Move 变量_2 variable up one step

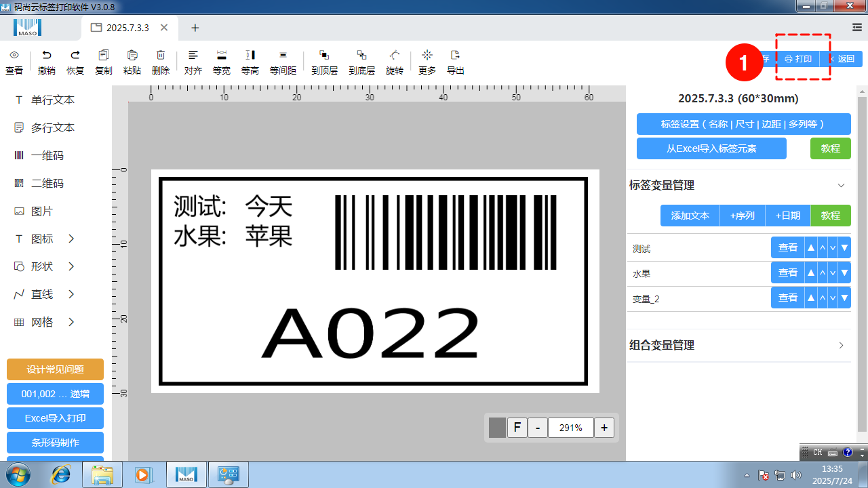point(822,298)
